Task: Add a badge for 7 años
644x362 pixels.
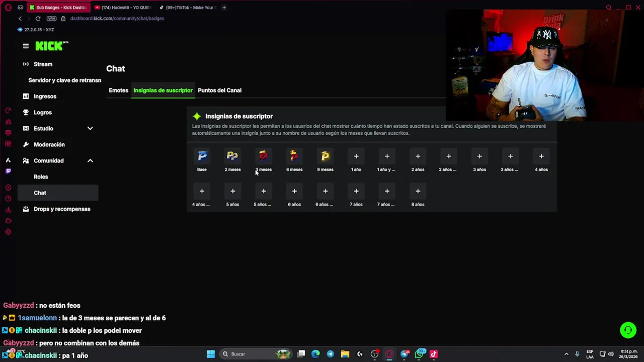Action: tap(356, 191)
